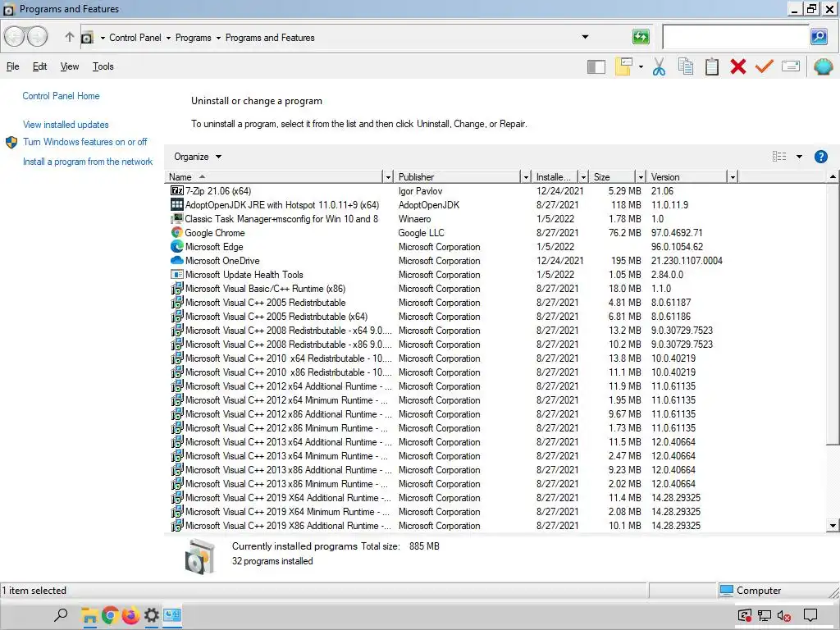This screenshot has width=840, height=630.
Task: Click the green Refresh icon
Action: click(641, 37)
